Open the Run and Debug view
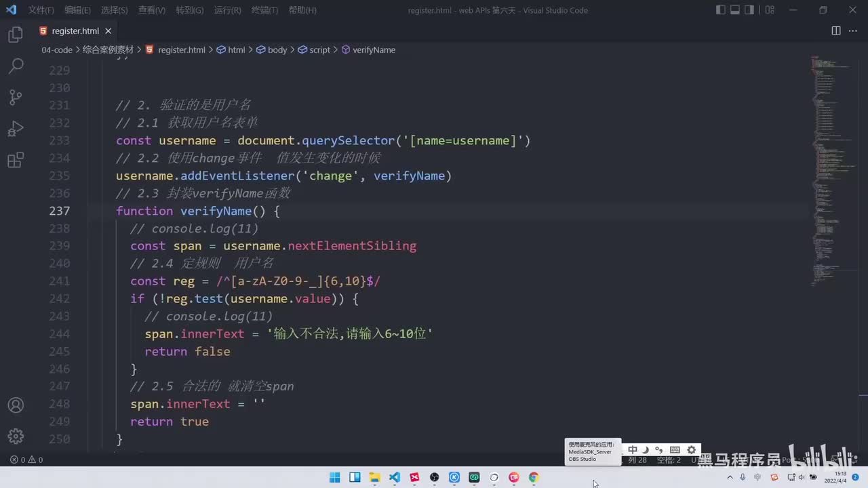Screen dimensions: 868x488 click(x=16, y=129)
